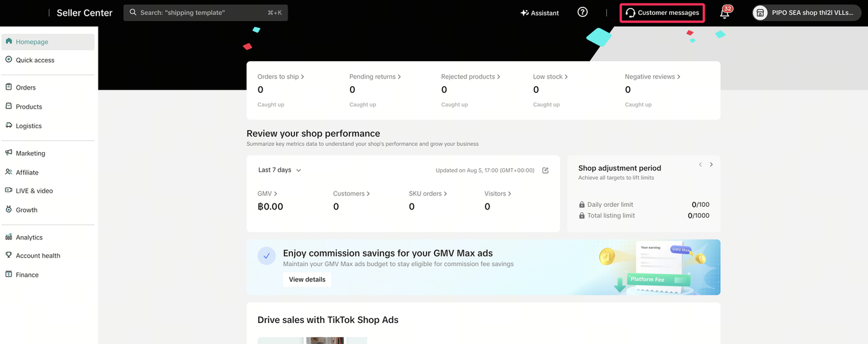Click the 0/1000 total listing limit value
This screenshot has width=868, height=344.
pyautogui.click(x=698, y=216)
